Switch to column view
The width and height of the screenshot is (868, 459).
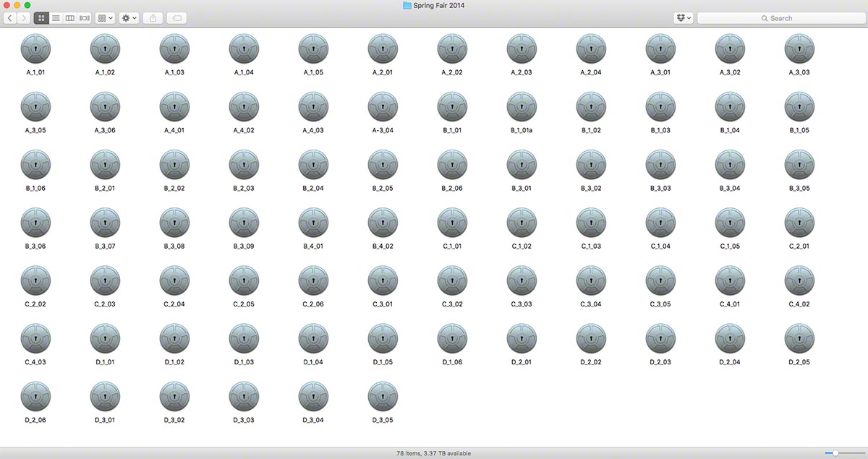pyautogui.click(x=70, y=18)
